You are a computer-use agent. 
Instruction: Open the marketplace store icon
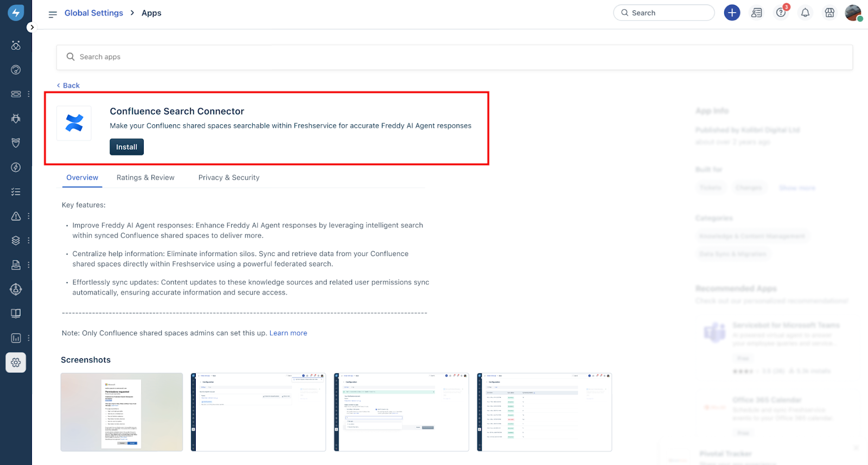click(829, 12)
